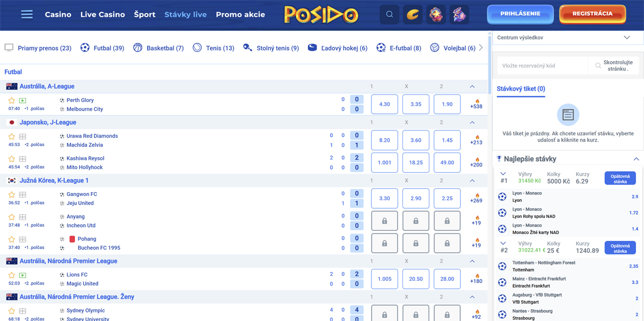Open +269 more markets for Gangwon FC
The image size is (644, 321).
(x=476, y=198)
